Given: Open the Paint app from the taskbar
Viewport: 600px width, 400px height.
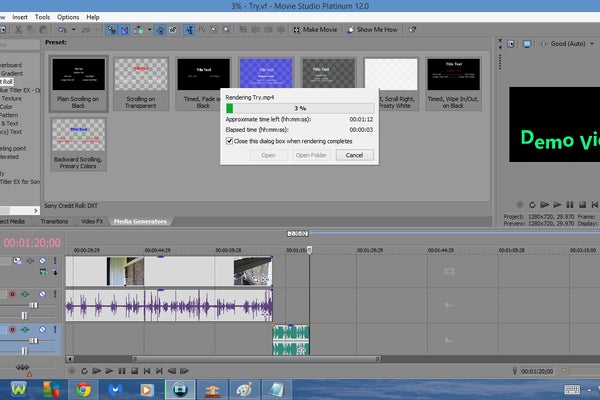Looking at the screenshot, I should [243, 390].
